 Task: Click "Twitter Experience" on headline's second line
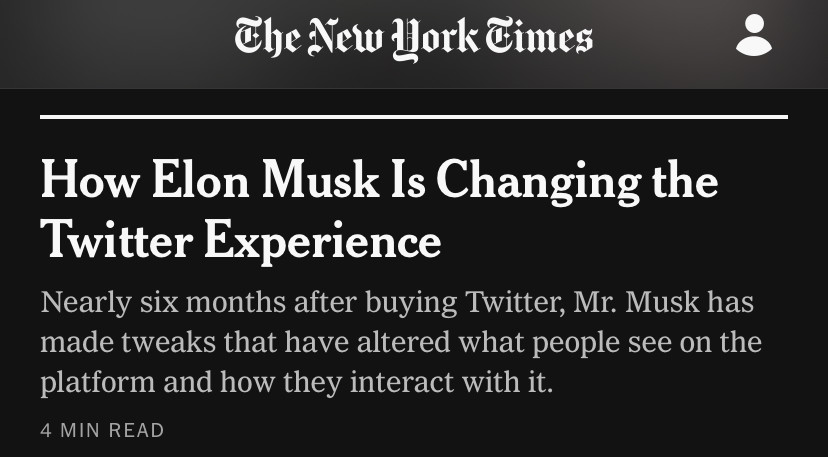pos(240,240)
